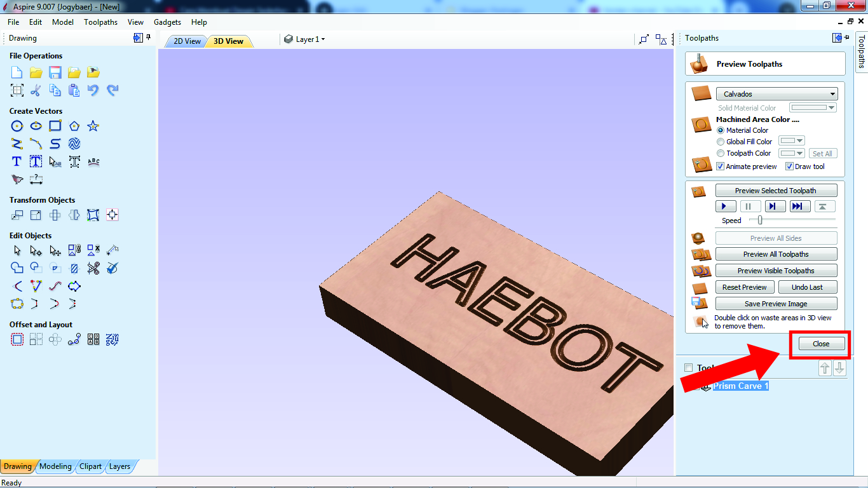868x488 pixels.
Task: Select the Draw Rectangle tool
Action: pyautogui.click(x=55, y=126)
